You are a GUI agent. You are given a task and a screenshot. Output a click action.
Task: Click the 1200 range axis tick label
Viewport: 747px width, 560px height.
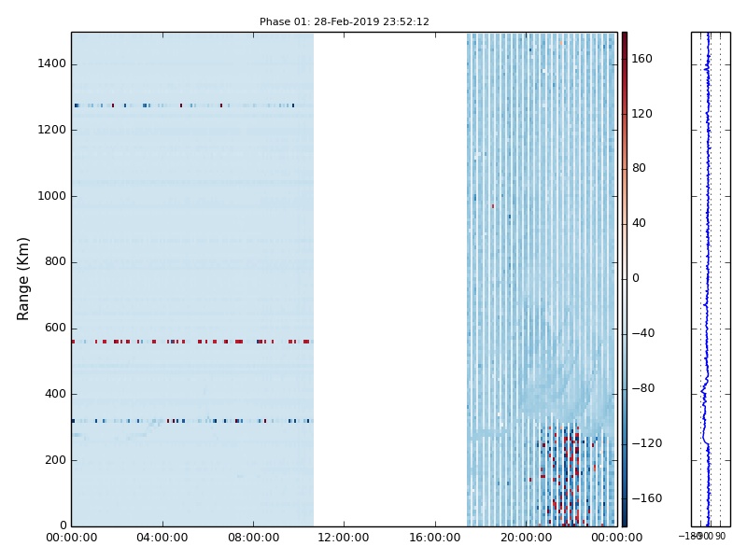(x=52, y=130)
